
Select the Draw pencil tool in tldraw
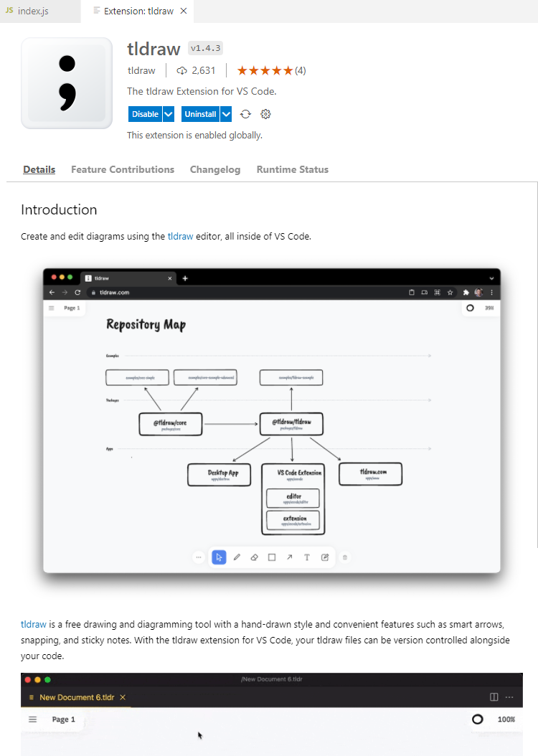click(237, 557)
